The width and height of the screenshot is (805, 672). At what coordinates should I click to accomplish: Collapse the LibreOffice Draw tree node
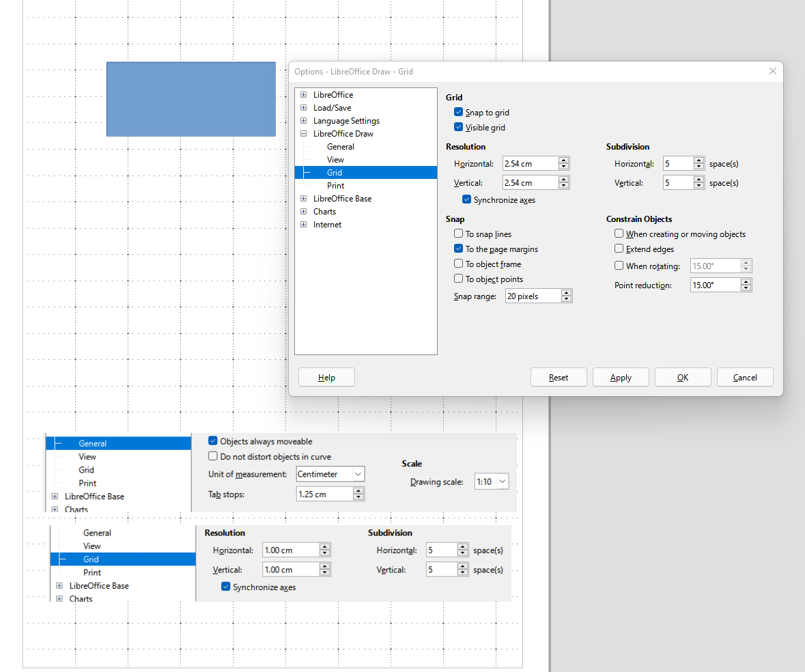click(x=303, y=133)
